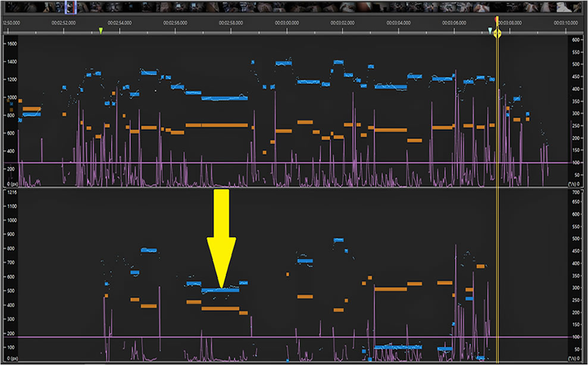Click the red marker above the playhead
This screenshot has height=365, width=588.
(x=497, y=19)
